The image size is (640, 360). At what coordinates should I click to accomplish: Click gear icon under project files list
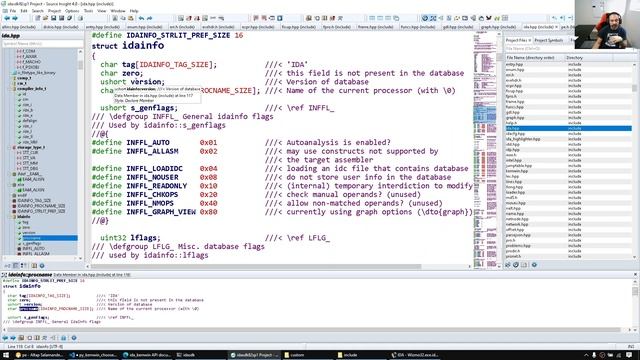point(534,265)
